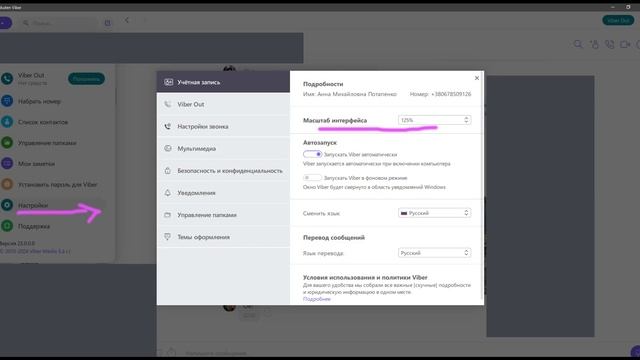Open the Учётная запись settings tab
Screen dimensions: 640x360
coord(223,82)
